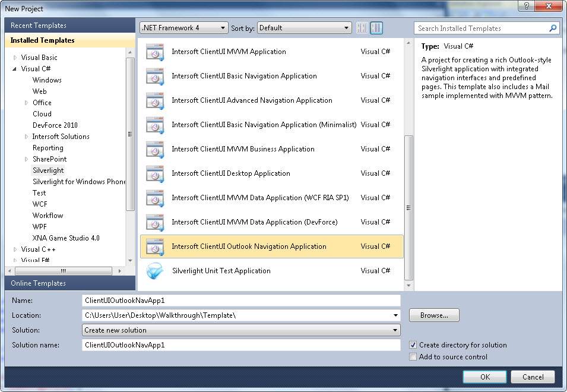The width and height of the screenshot is (567, 392).
Task: Expand the Intersoft Solutions tree node
Action: [x=26, y=137]
